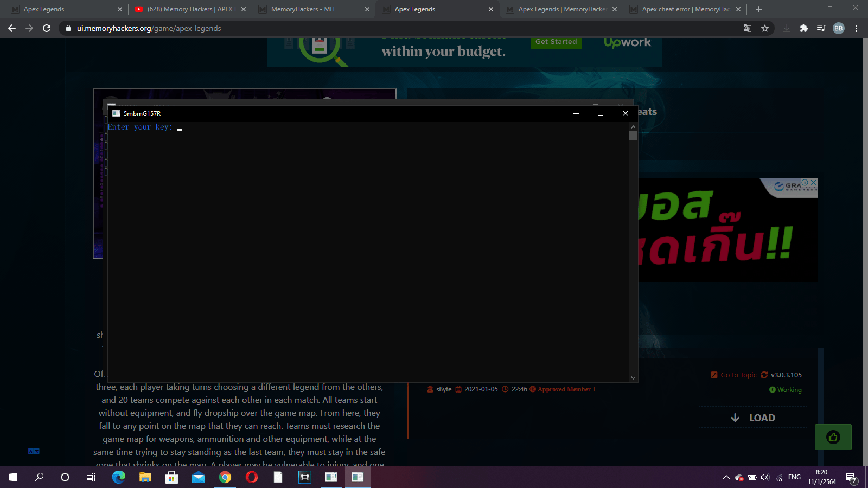Open the sByte author link
The height and width of the screenshot is (488, 868).
444,389
